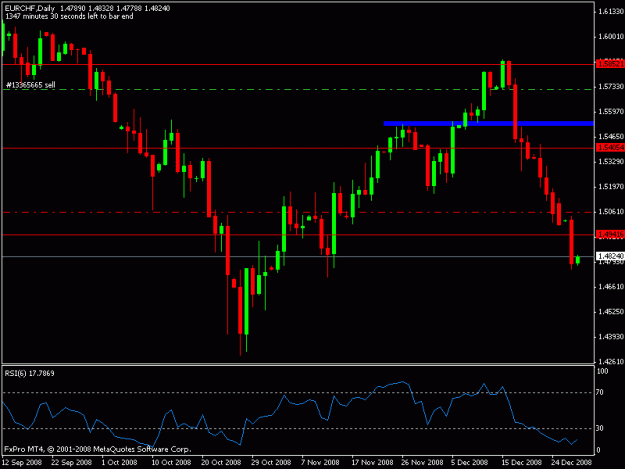
Task: Click the '15 Dec 2008' date label
Action: pos(521,462)
